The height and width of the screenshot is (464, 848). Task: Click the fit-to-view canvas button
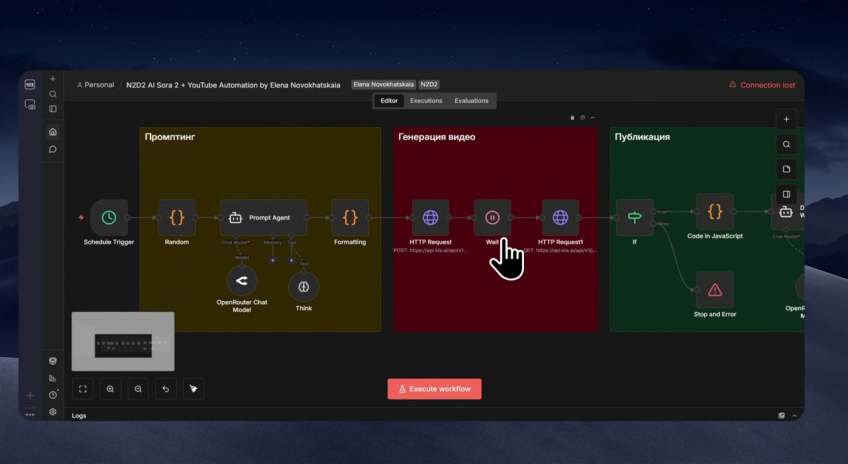[x=83, y=389]
